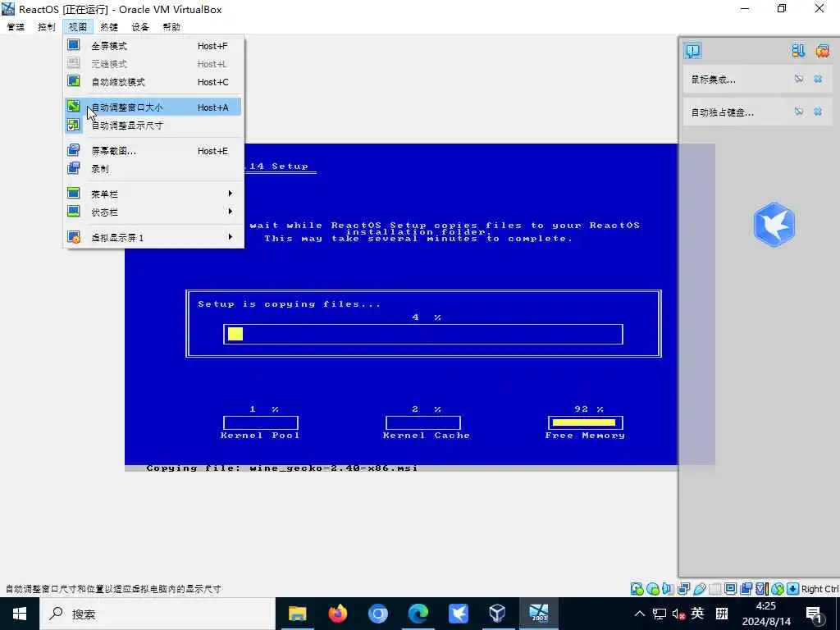Screen dimensions: 840x630
Task: Open the Windows Start menu
Action: pos(20,614)
